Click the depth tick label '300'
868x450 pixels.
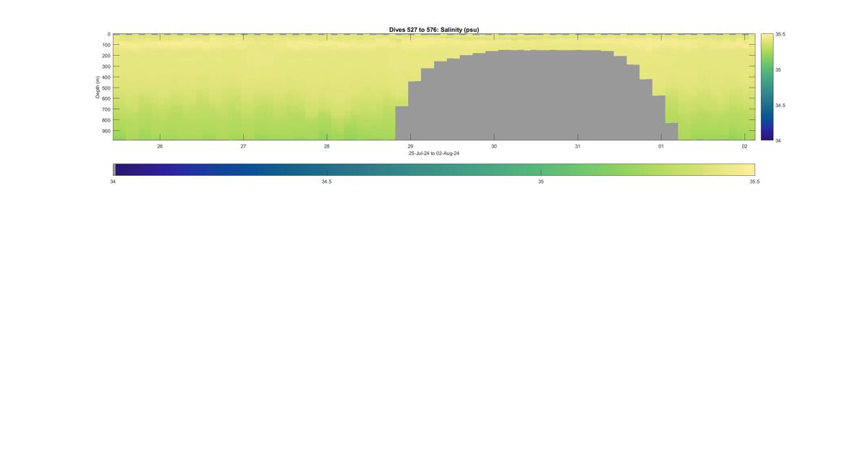106,67
